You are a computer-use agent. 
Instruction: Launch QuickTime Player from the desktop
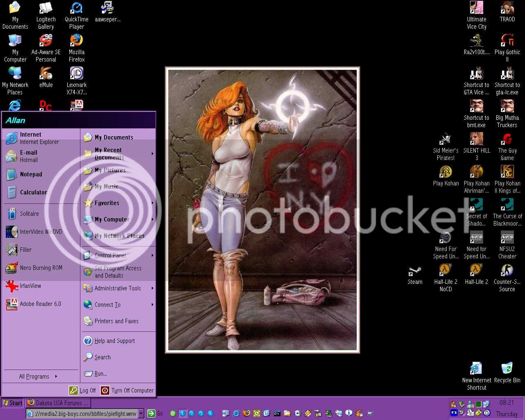(77, 16)
